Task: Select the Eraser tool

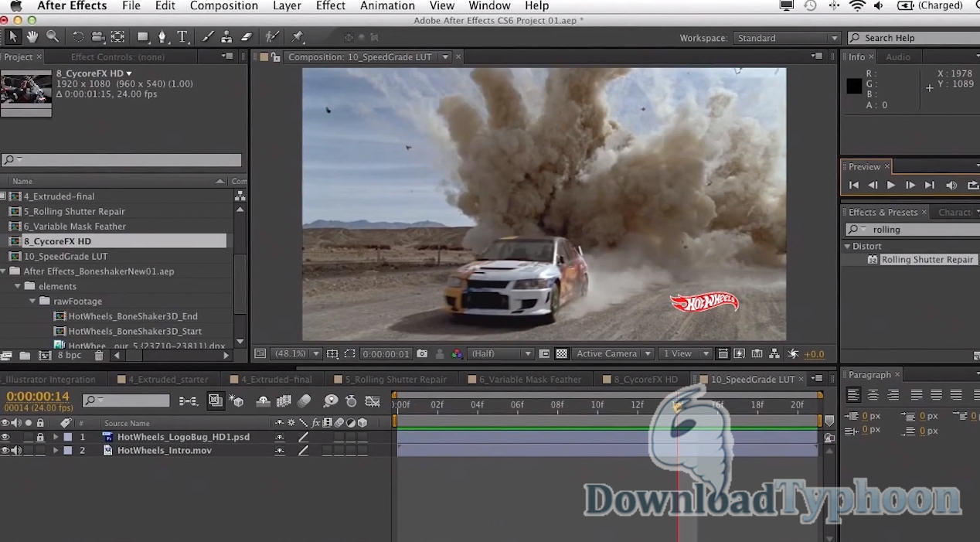Action: tap(247, 36)
